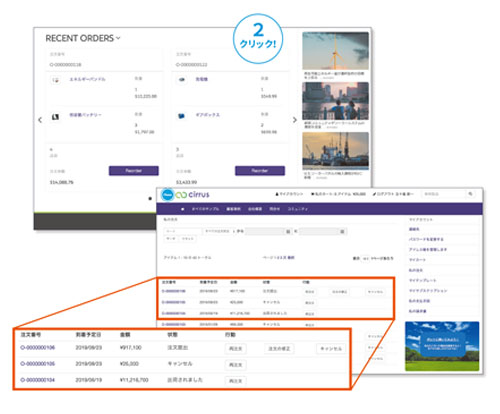Click Reorder button for the second order card
The image size is (500, 414).
[x=260, y=171]
